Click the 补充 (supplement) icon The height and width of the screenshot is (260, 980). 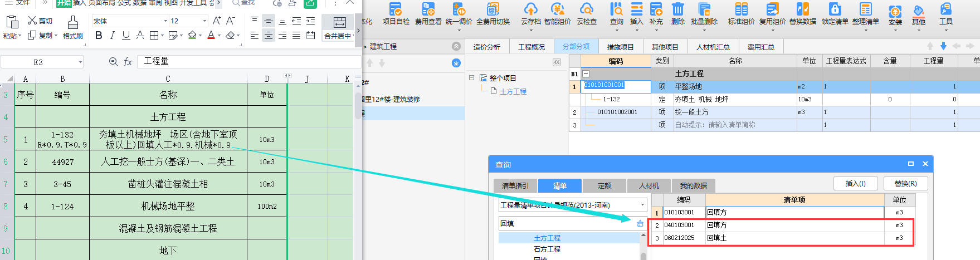[x=656, y=9]
